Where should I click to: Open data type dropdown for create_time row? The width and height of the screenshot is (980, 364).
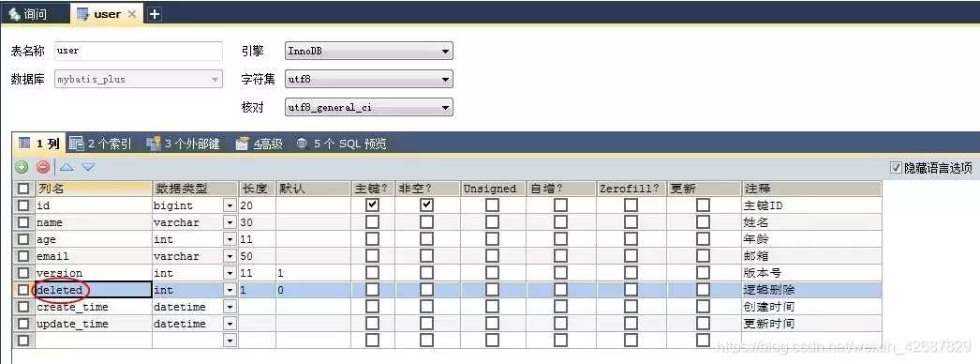click(x=230, y=307)
